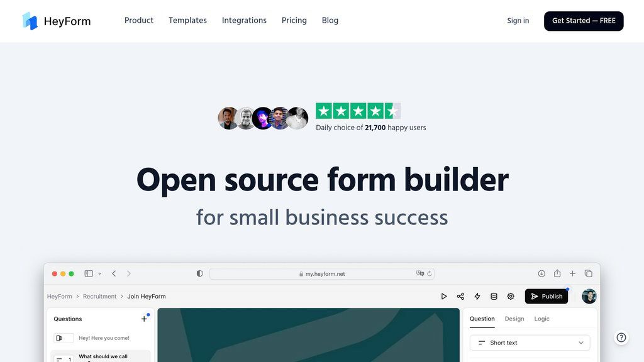
Task: Click the my.heyform.net address bar
Action: point(322,274)
